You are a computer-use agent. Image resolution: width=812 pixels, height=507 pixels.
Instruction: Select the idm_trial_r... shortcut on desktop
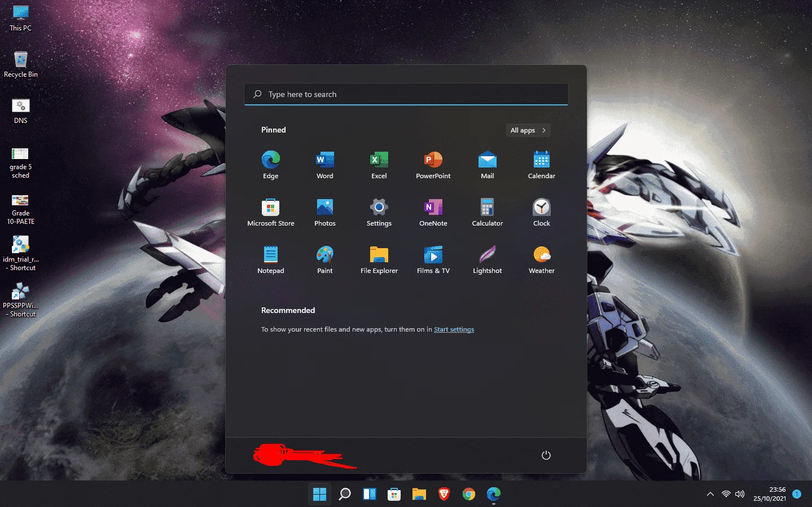(x=21, y=254)
